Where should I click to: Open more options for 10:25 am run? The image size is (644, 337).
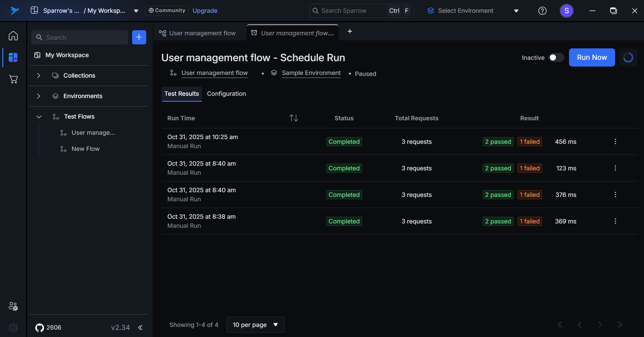[615, 141]
